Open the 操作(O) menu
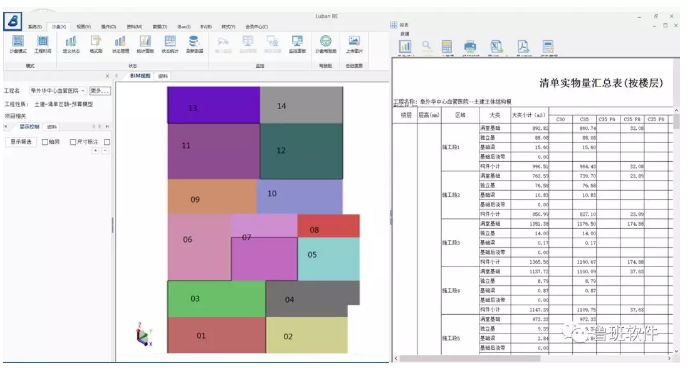Image resolution: width=693 pixels, height=372 pixels. point(109,27)
